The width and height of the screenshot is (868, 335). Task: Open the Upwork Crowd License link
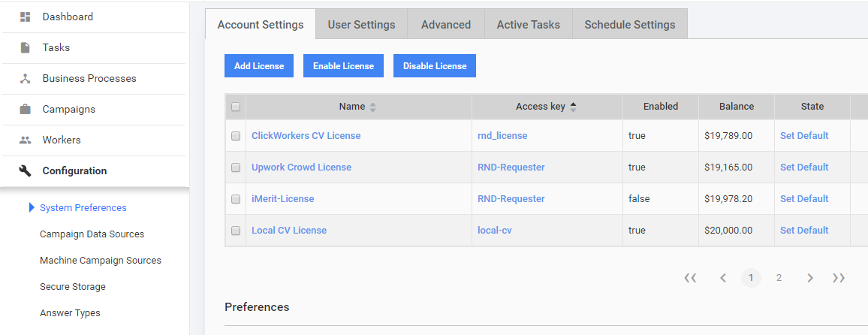coord(302,167)
